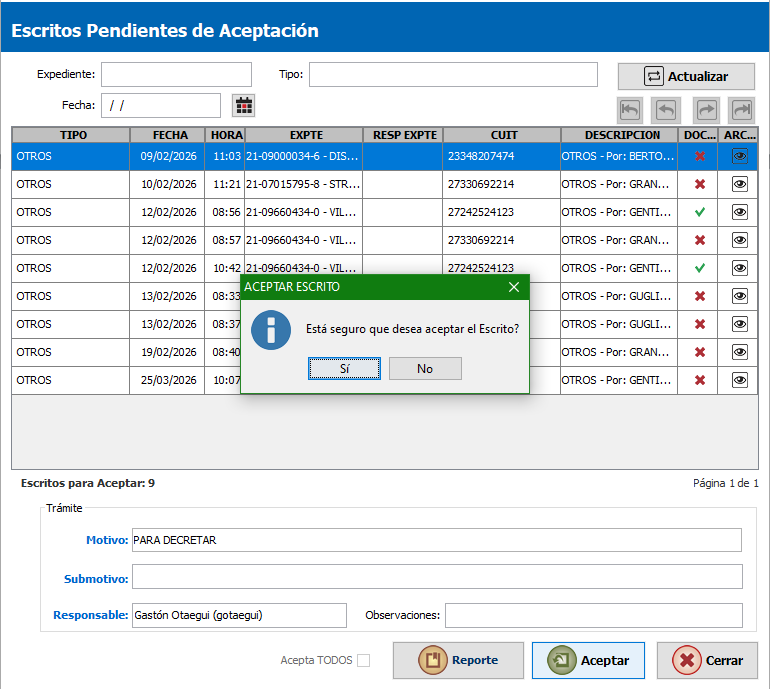770x689 pixels.
Task: Click red X doc status in 19/02/2026 row
Action: click(700, 352)
